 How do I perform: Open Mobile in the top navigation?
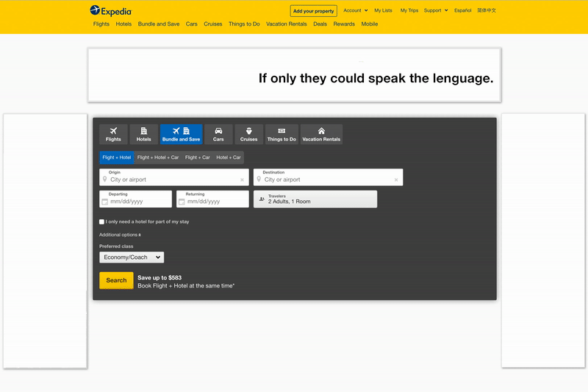click(x=370, y=24)
